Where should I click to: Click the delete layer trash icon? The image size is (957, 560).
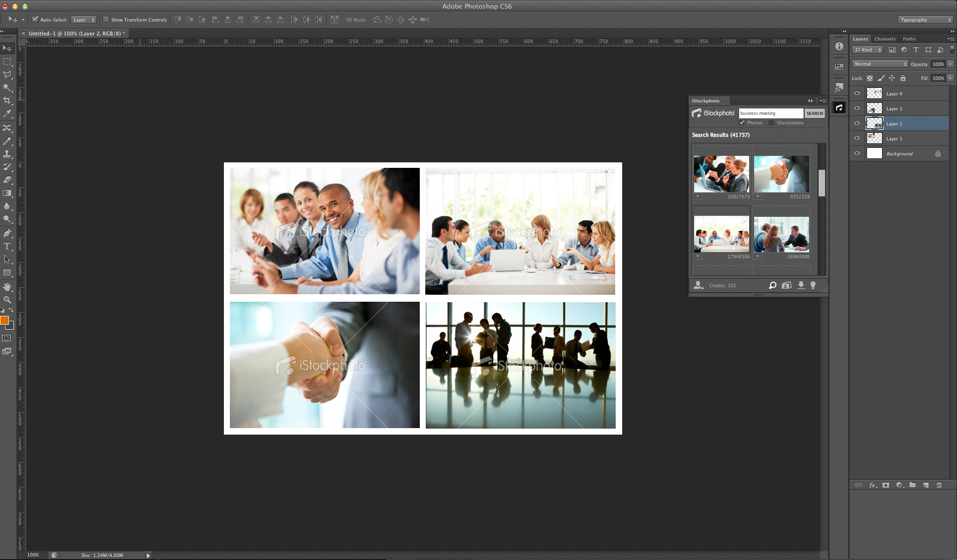[x=940, y=485]
